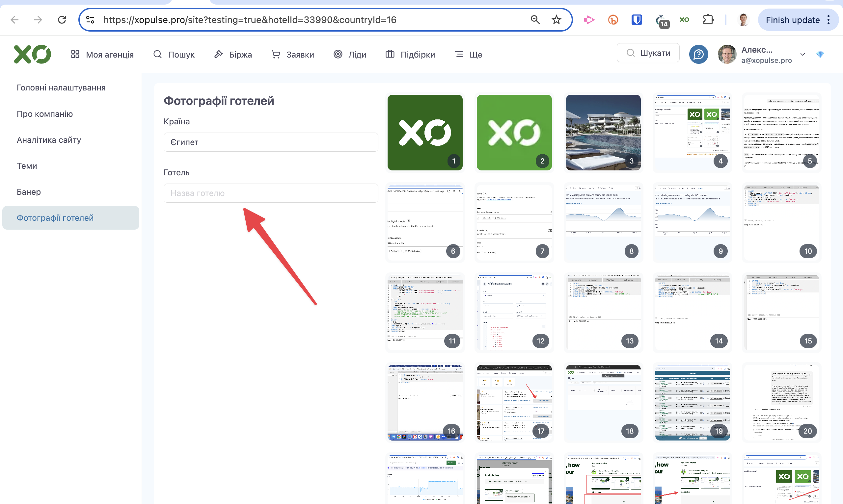Open the Країна dropdown showing Єгипет
The width and height of the screenshot is (843, 504).
(271, 142)
